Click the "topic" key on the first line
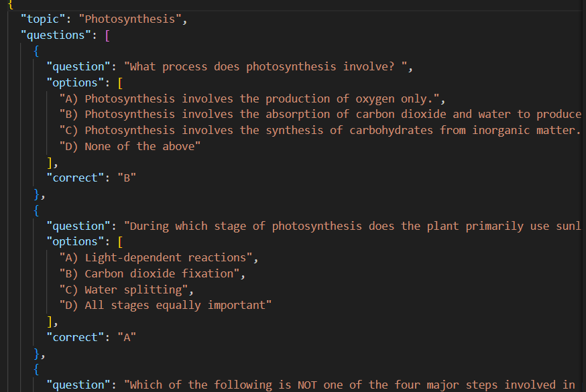 pyautogui.click(x=43, y=19)
